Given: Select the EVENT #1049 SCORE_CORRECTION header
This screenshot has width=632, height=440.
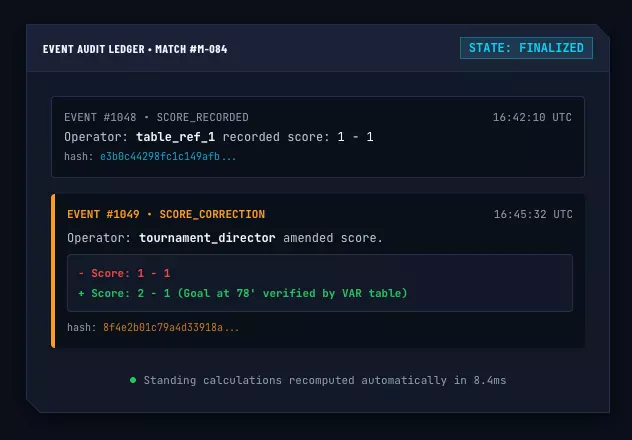Looking at the screenshot, I should 166,214.
